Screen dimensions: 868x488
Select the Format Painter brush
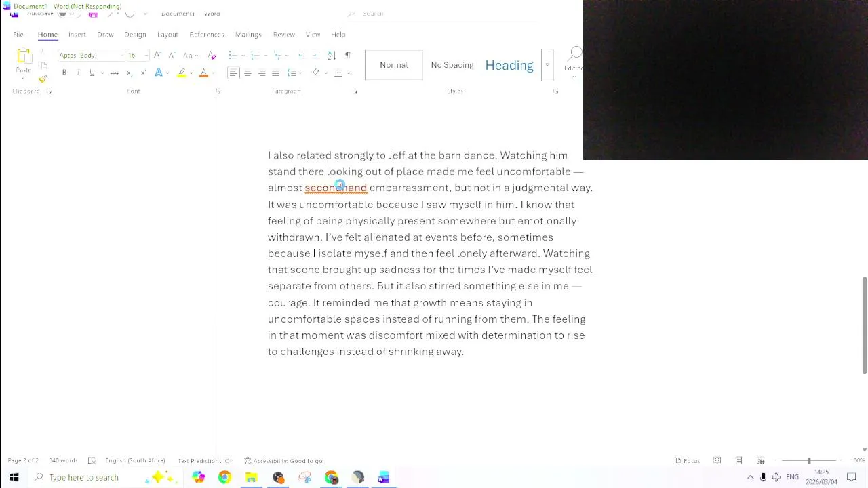point(42,79)
